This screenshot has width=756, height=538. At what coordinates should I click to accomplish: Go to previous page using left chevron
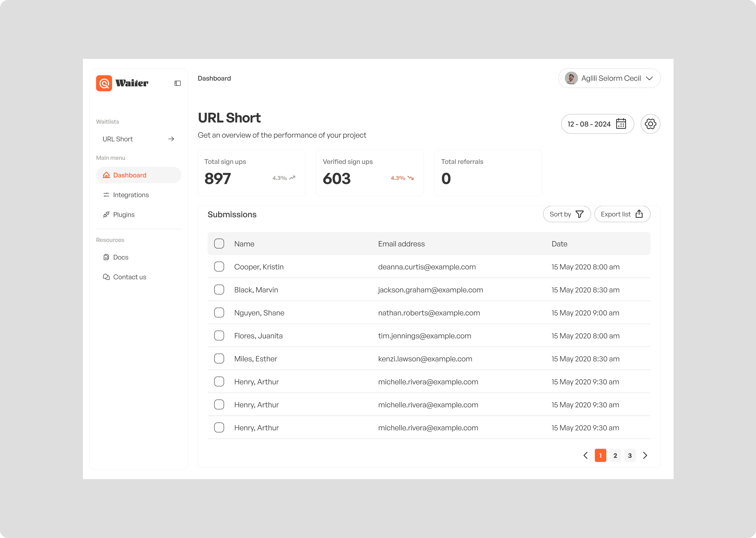[x=586, y=456]
